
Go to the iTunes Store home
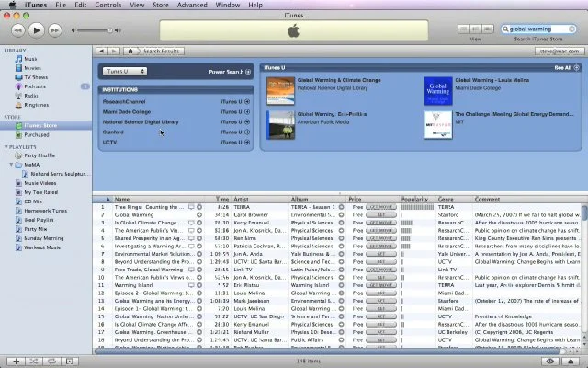tap(130, 52)
